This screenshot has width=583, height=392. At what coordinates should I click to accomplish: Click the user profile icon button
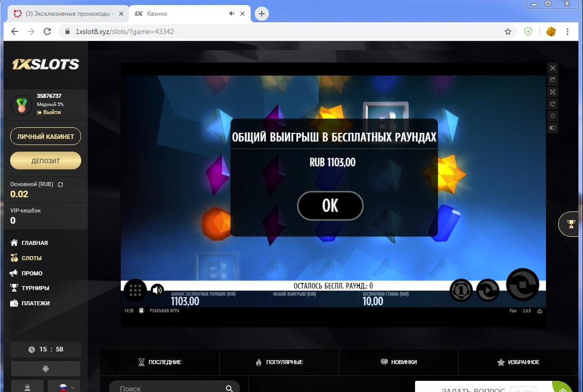pos(27,387)
